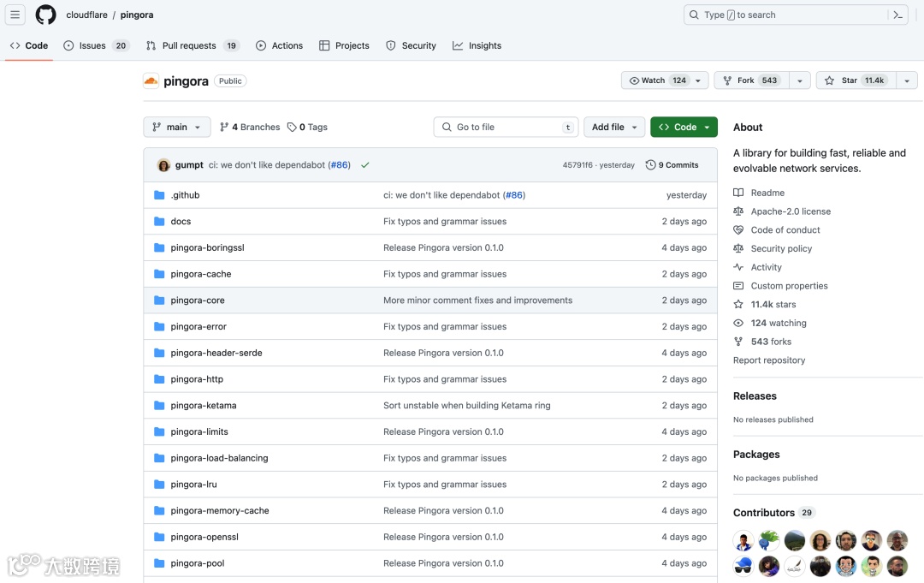Viewport: 924px width, 583px height.
Task: View the 4 Branches link
Action: coord(250,128)
